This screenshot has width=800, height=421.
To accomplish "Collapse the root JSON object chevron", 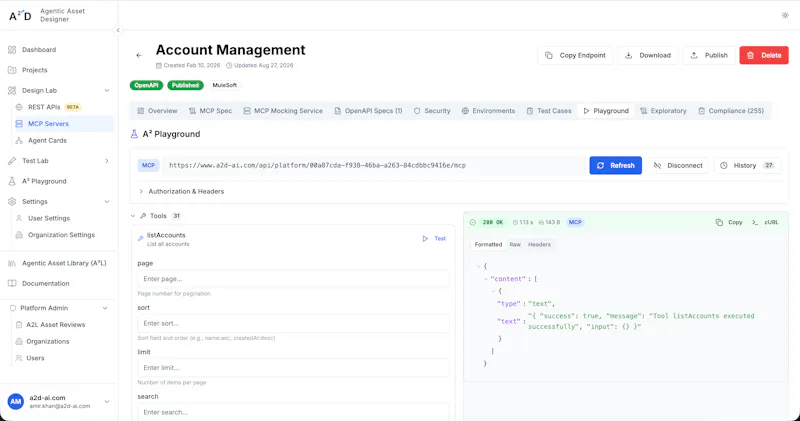I will [x=478, y=266].
